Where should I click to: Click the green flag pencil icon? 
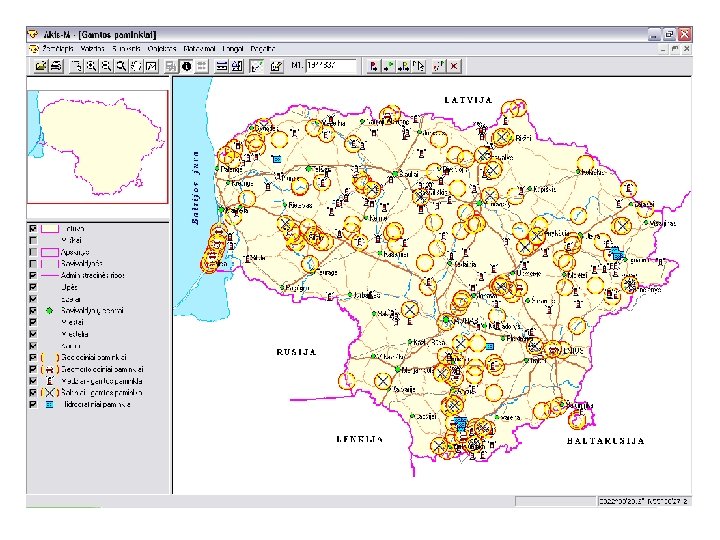[439, 66]
